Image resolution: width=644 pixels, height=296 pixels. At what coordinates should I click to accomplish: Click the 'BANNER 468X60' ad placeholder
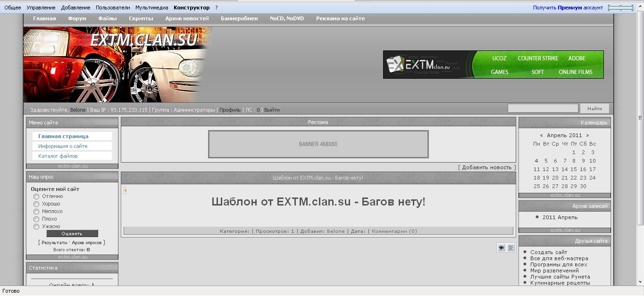[x=318, y=144]
